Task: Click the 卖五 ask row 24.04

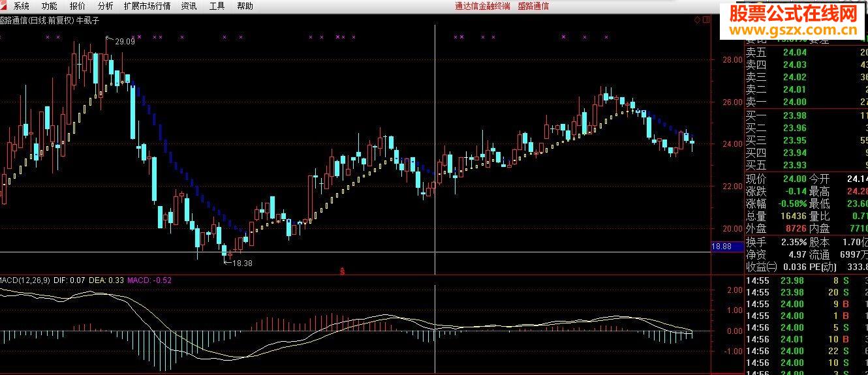Action: (x=807, y=53)
